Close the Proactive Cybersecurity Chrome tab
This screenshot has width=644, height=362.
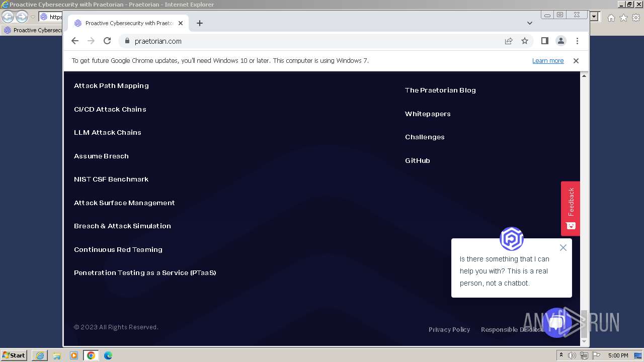tap(181, 23)
